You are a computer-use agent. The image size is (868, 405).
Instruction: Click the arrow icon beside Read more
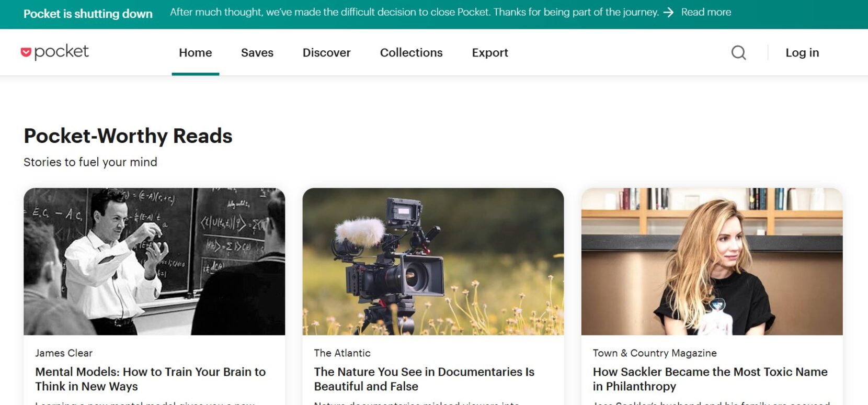click(668, 13)
